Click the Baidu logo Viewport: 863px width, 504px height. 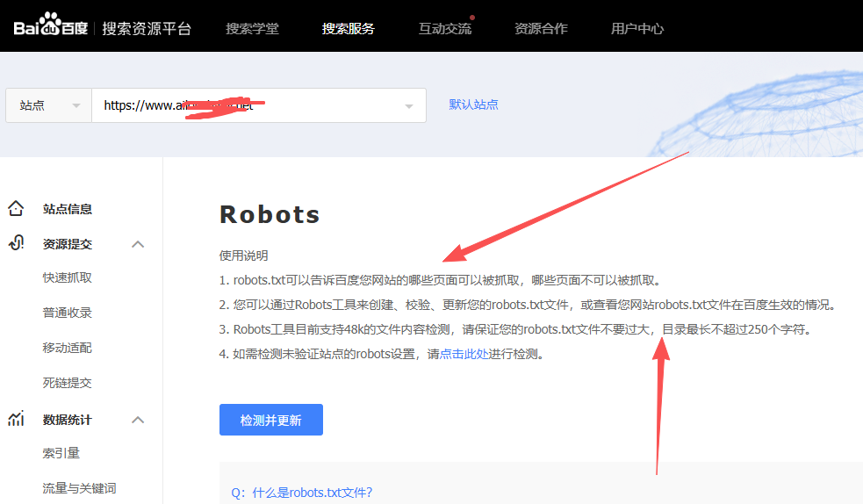[51, 25]
